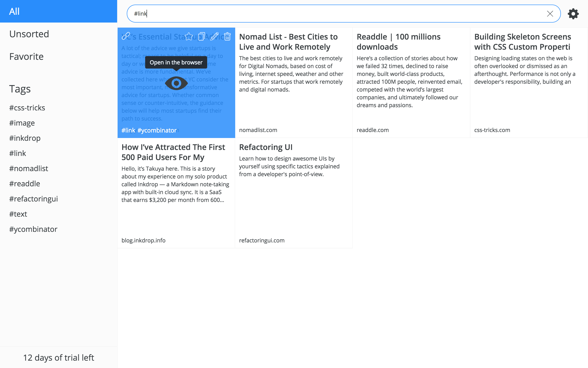
Task: Open the Readdle 100 millions downloads card
Action: tap(411, 83)
